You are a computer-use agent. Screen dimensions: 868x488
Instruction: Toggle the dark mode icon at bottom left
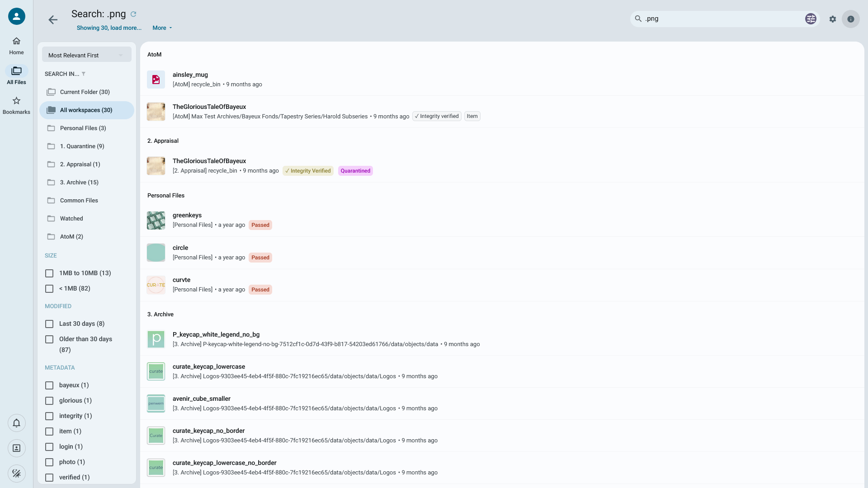16,473
